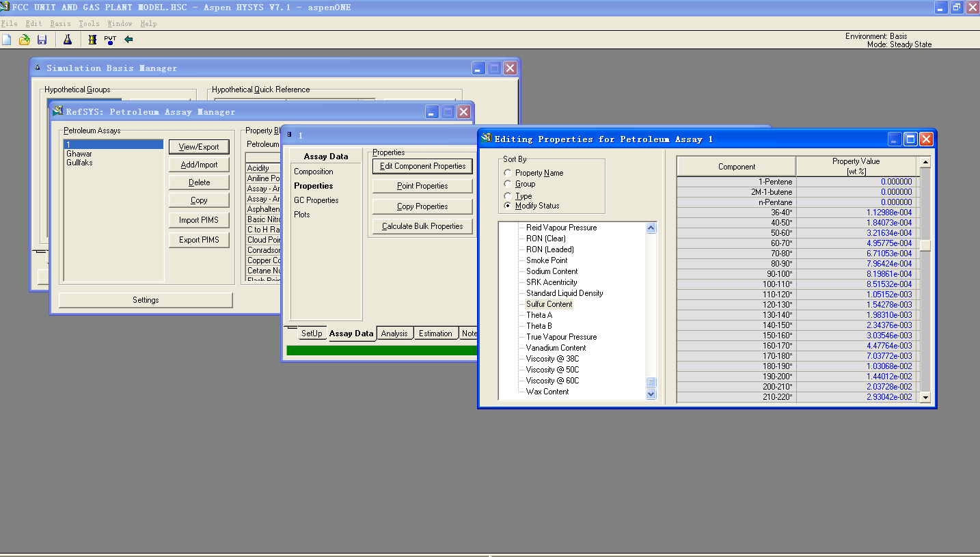
Task: Select Sulfur Content in the property list
Action: tap(549, 304)
